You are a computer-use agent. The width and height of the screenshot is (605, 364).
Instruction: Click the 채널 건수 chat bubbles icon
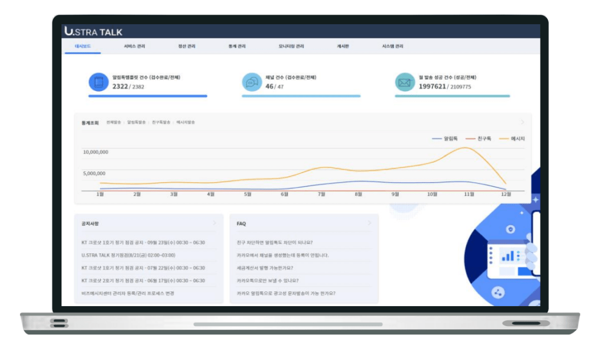(252, 82)
